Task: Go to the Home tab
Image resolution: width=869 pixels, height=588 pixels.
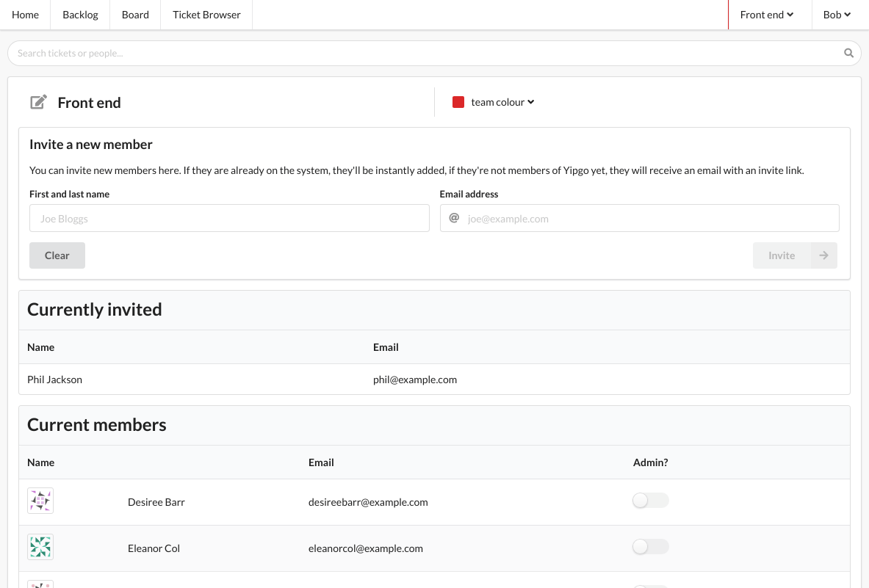Action: pos(25,15)
